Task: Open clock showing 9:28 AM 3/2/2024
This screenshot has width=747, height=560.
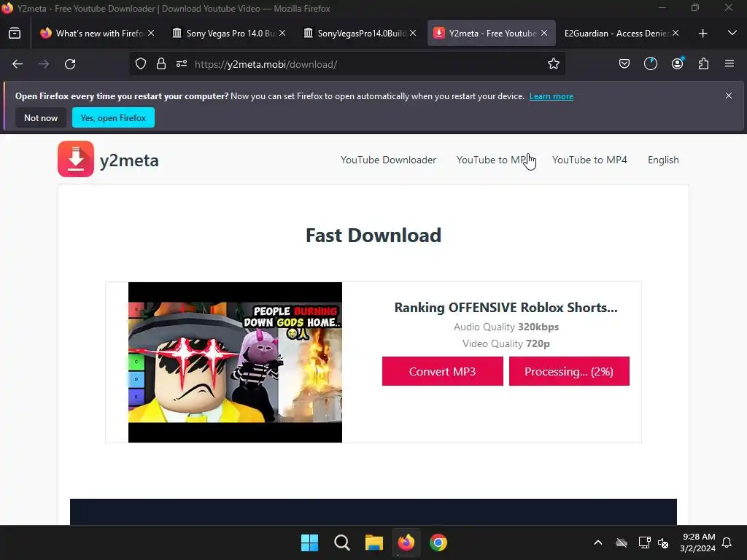Action: click(x=698, y=542)
